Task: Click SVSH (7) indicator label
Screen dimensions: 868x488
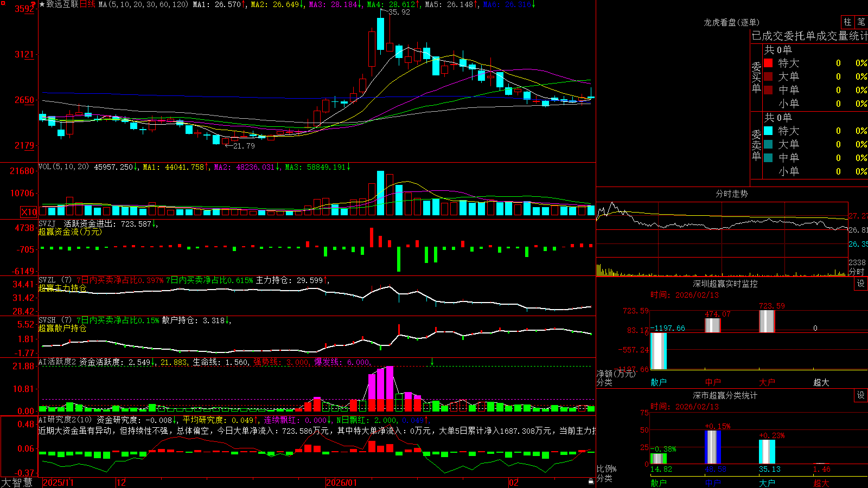Action: pos(55,320)
